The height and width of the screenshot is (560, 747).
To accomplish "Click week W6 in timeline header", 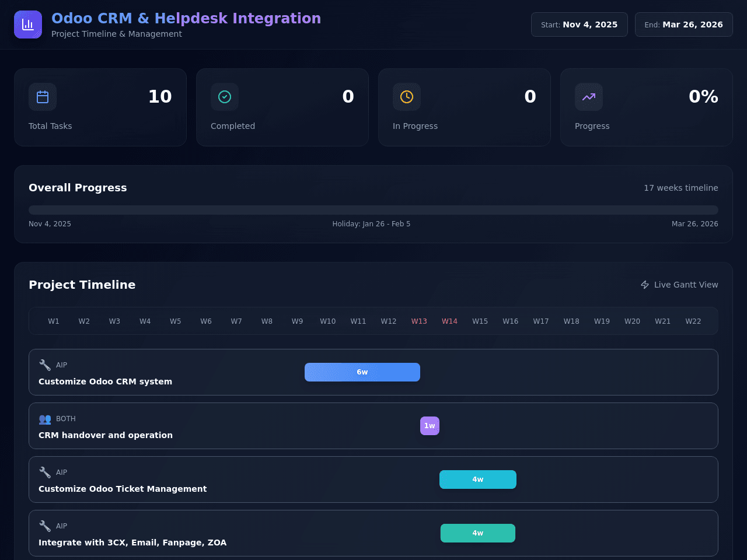I will coord(206,321).
